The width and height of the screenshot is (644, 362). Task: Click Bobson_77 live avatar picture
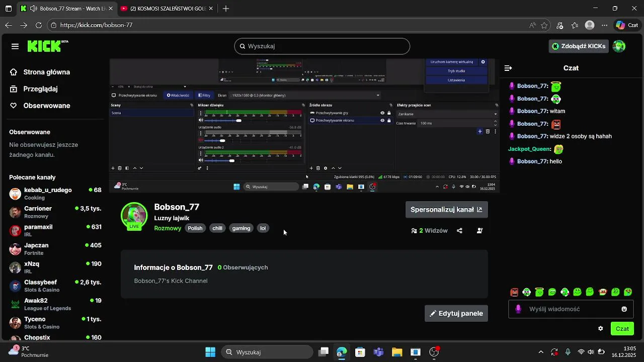click(x=134, y=216)
